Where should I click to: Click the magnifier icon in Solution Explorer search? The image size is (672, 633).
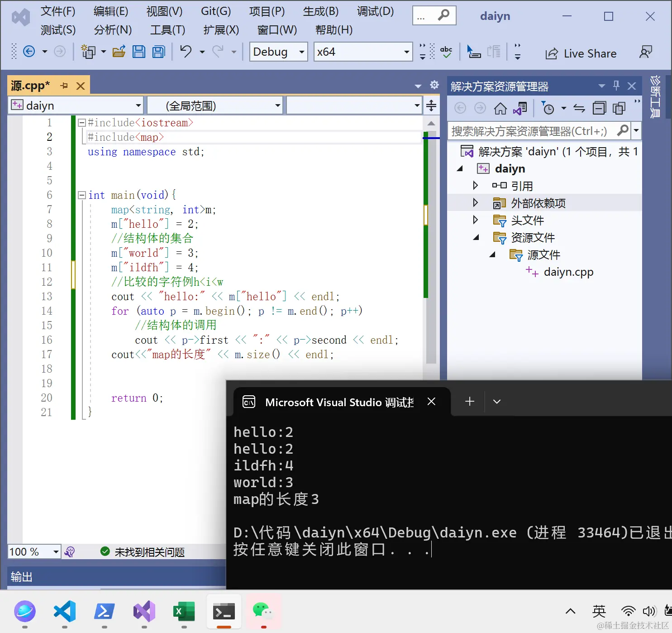click(x=623, y=130)
